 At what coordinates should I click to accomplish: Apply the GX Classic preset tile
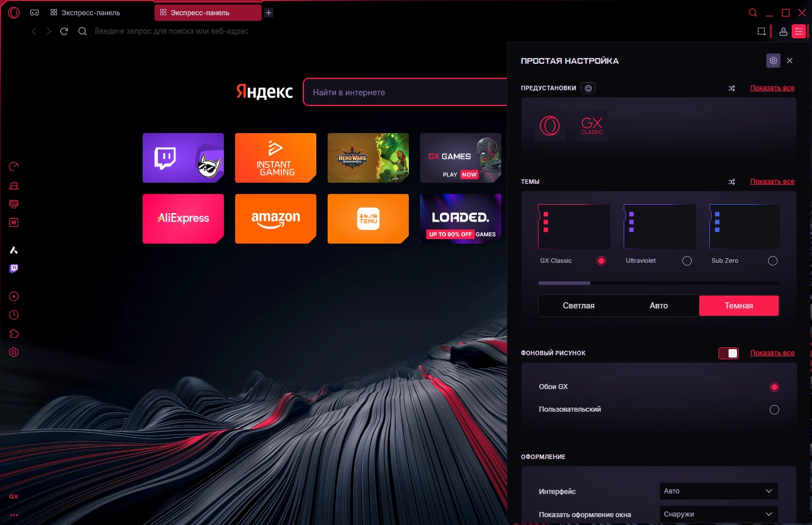pyautogui.click(x=592, y=125)
